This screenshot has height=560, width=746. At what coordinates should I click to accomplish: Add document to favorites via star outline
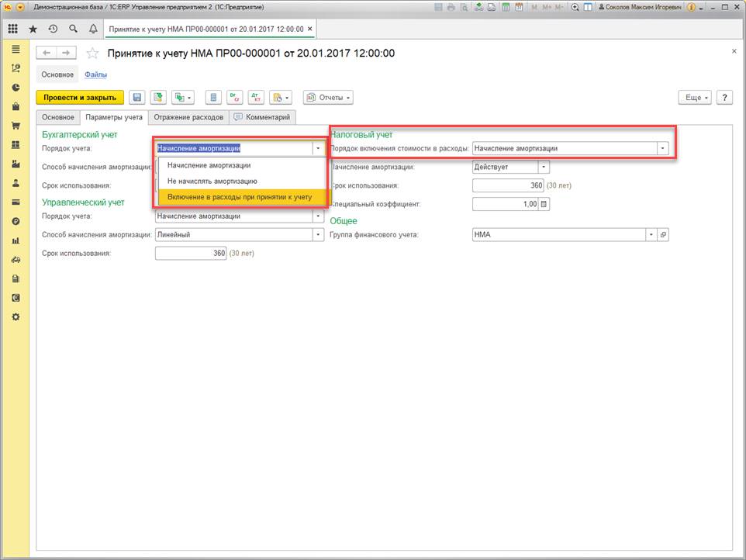92,53
